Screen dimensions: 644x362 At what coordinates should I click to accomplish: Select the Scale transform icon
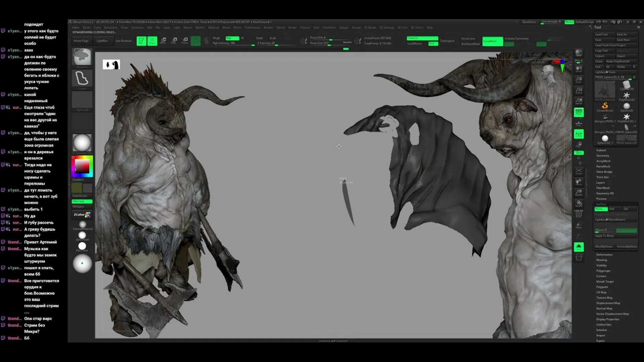pos(174,41)
